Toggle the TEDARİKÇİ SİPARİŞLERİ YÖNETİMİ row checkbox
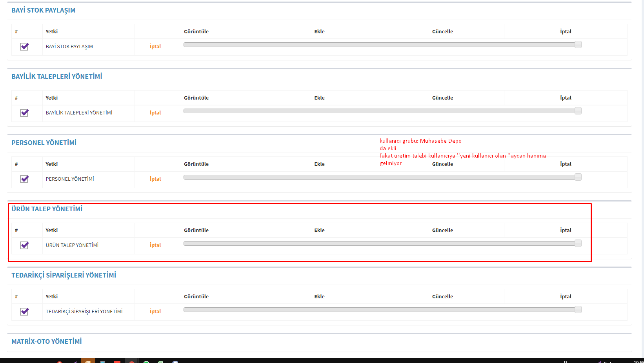The height and width of the screenshot is (363, 644). pyautogui.click(x=24, y=312)
